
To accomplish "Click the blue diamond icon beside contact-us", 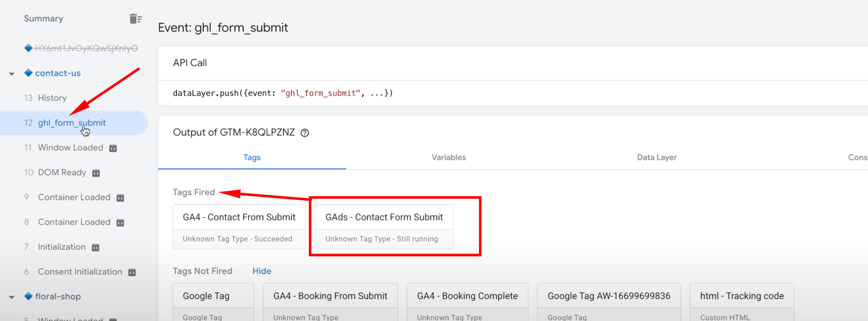I will click(x=28, y=73).
